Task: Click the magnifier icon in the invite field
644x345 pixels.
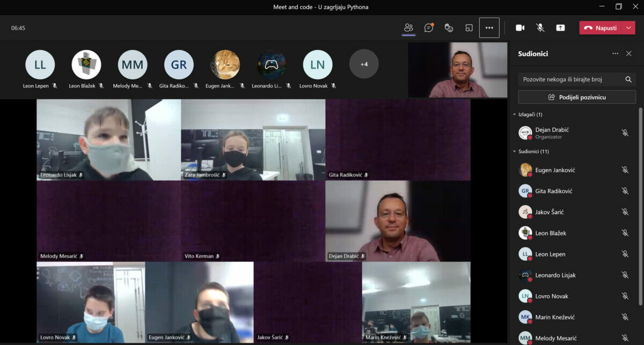Action: click(x=628, y=79)
